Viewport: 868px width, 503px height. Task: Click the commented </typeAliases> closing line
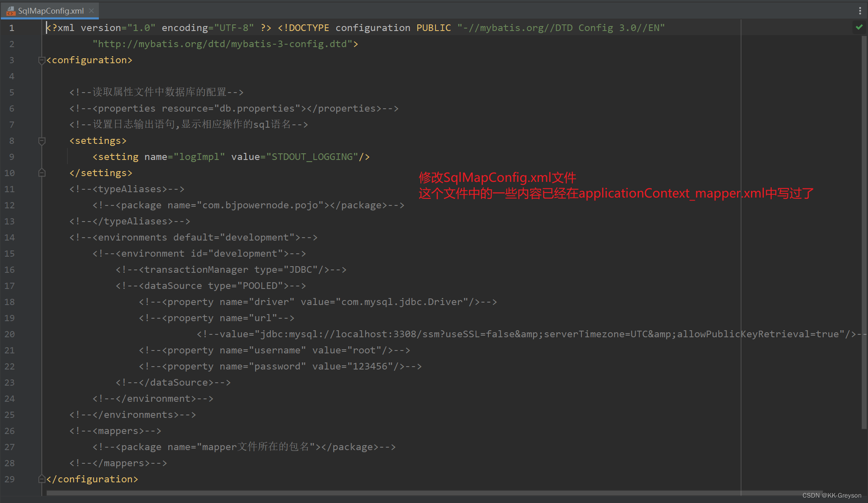click(x=130, y=222)
